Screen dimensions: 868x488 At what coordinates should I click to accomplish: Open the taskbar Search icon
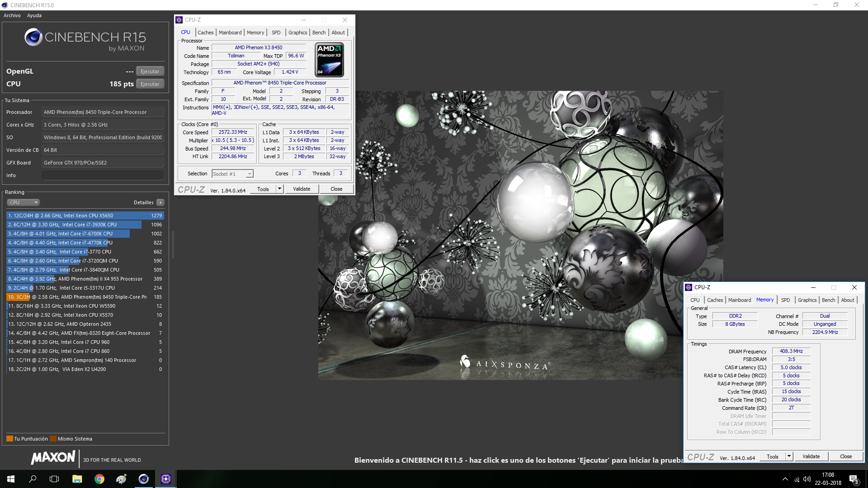coord(33,479)
